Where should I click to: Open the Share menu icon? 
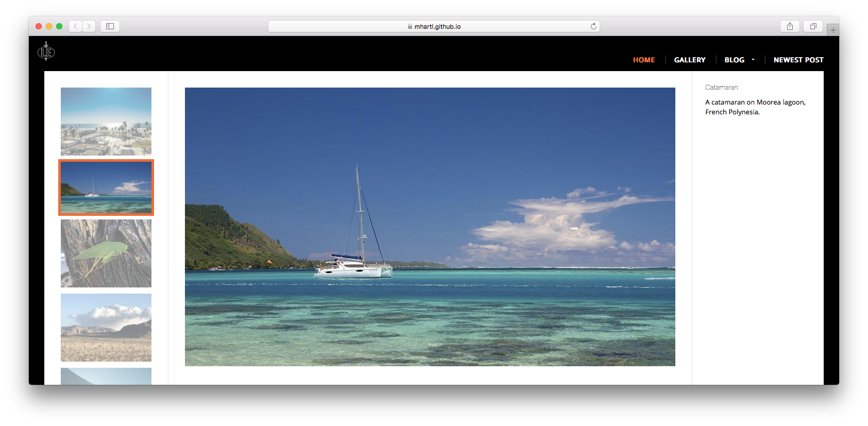pyautogui.click(x=790, y=26)
